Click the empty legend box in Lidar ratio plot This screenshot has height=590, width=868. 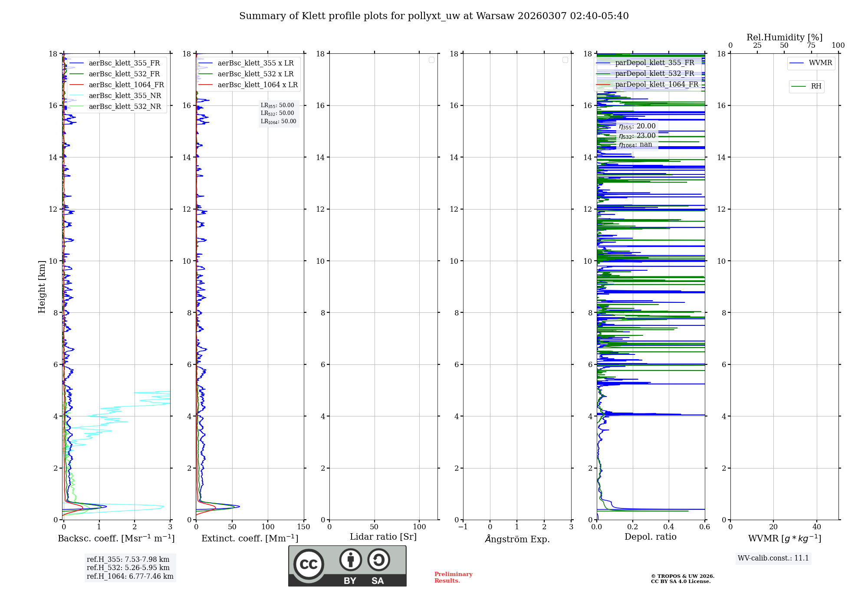click(431, 60)
